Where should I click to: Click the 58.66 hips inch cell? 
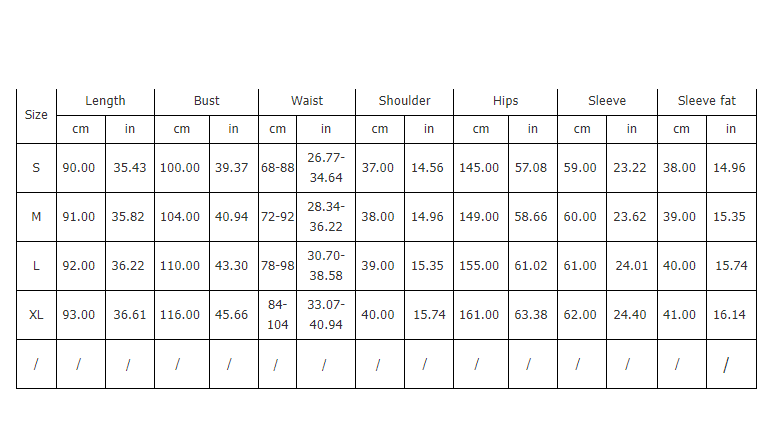(x=531, y=217)
